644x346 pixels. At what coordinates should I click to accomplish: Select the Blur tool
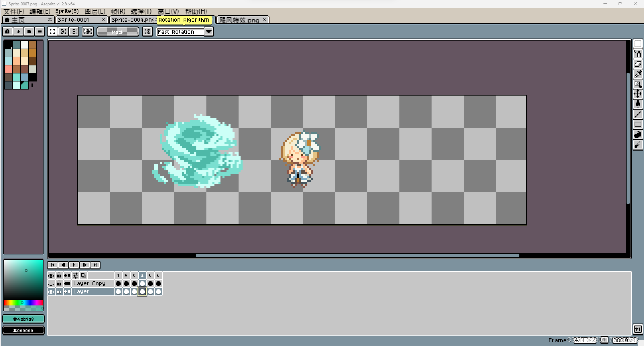pyautogui.click(x=638, y=145)
